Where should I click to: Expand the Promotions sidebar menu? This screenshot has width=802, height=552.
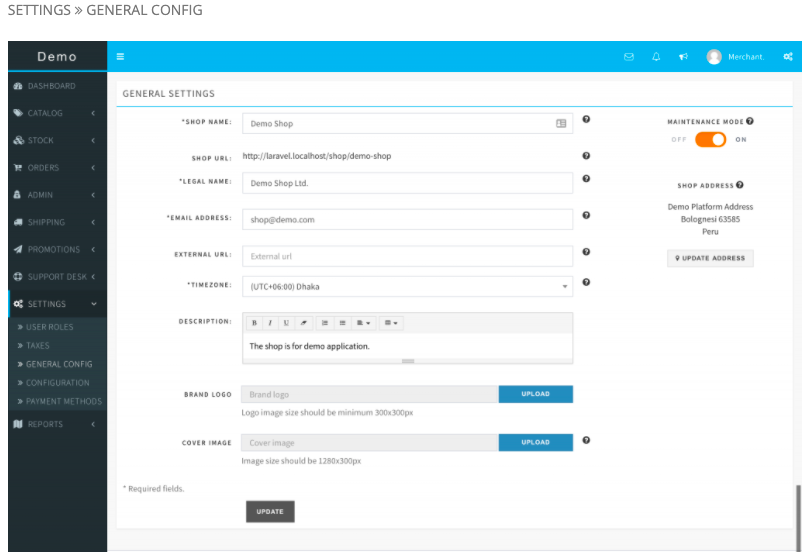pos(57,250)
